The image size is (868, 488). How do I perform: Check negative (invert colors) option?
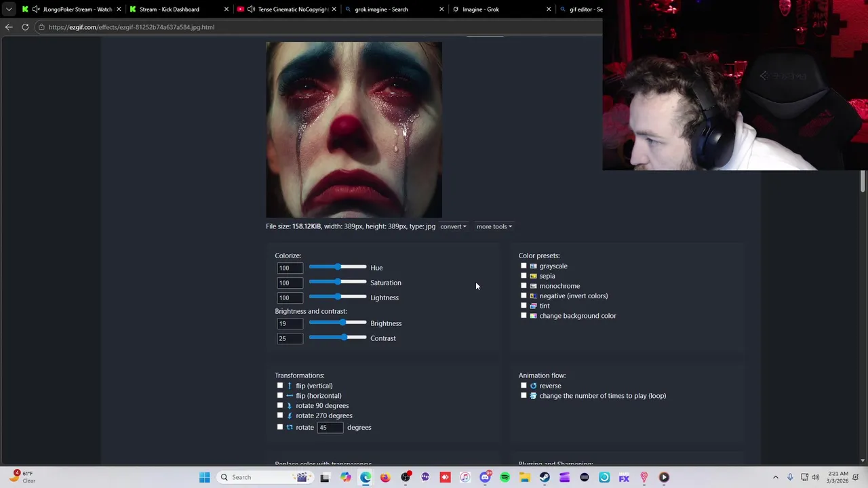(524, 296)
